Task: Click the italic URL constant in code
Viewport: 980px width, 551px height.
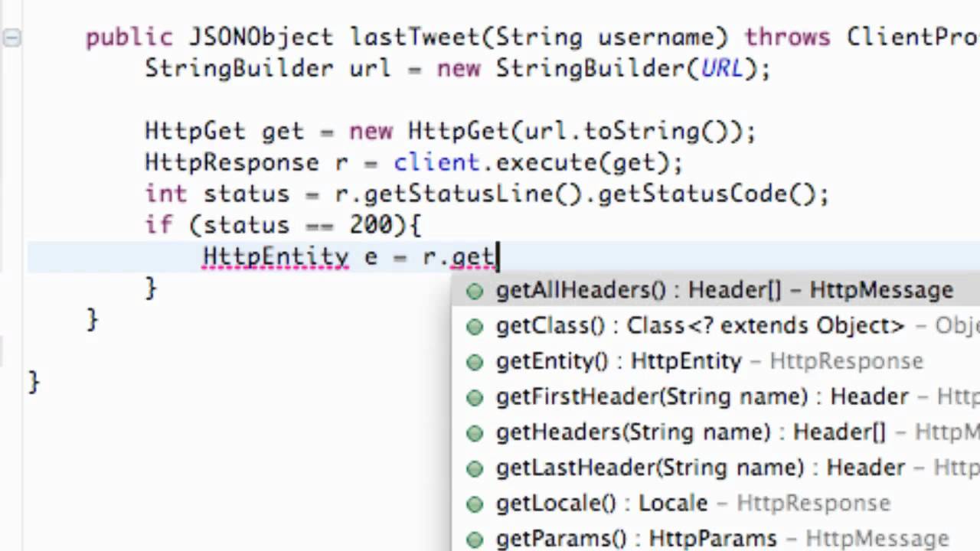Action: 721,68
